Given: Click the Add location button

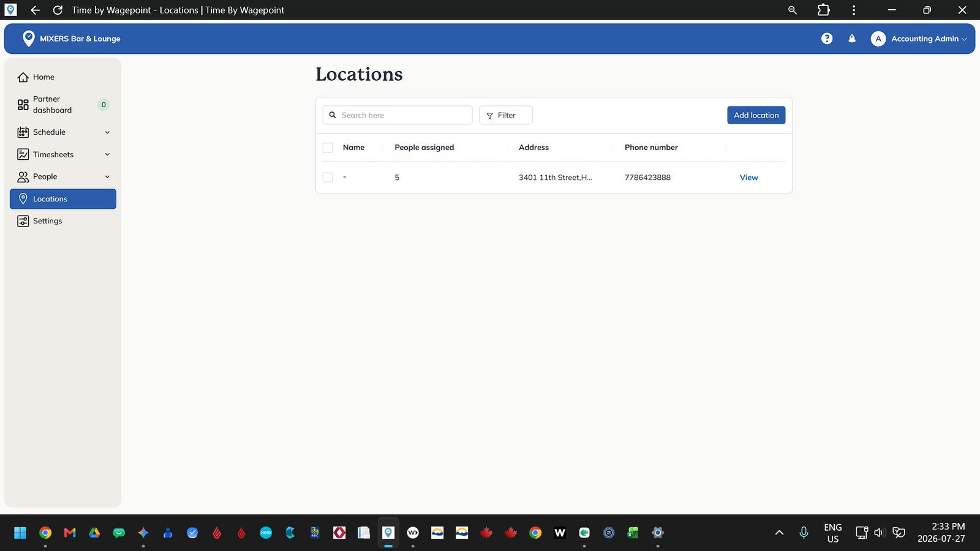Looking at the screenshot, I should pos(756,115).
